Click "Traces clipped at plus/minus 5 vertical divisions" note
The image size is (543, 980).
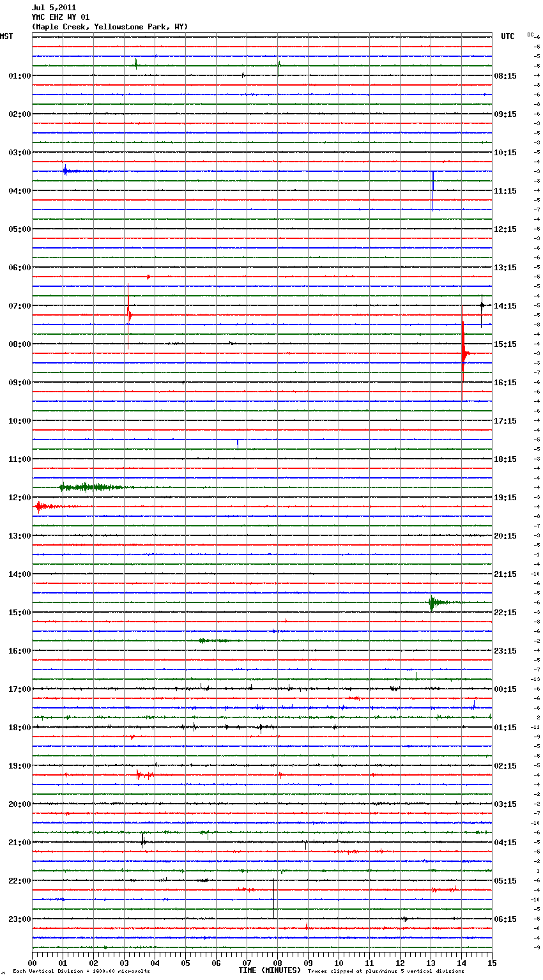pos(386,972)
